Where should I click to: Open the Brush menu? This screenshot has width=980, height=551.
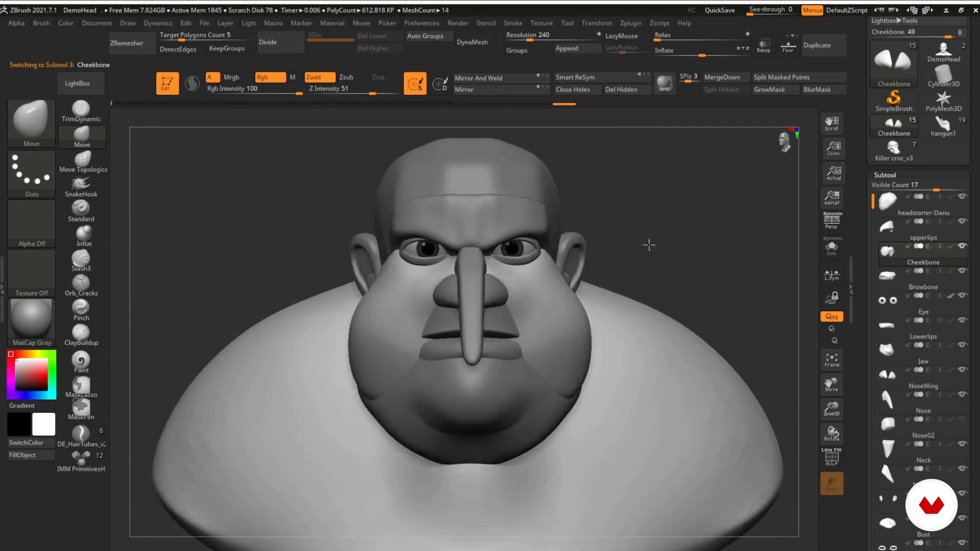coord(41,23)
